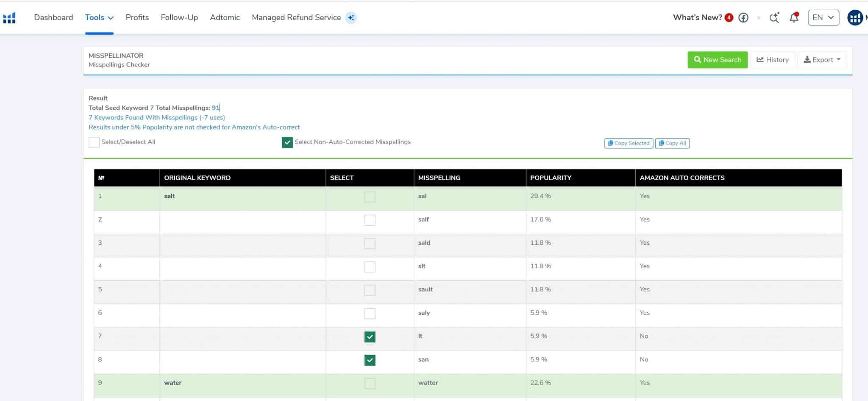Start a New Search

point(718,60)
